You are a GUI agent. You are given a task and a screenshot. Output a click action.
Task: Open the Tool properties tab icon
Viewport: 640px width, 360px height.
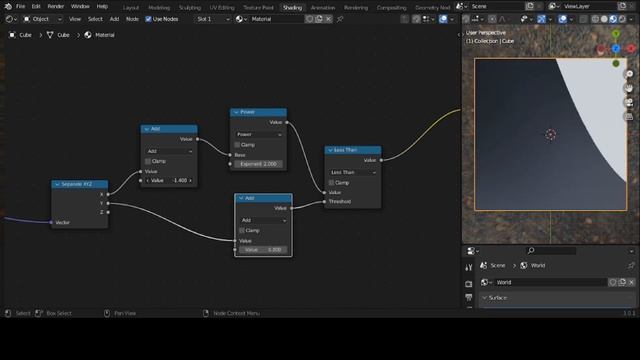coord(469,268)
